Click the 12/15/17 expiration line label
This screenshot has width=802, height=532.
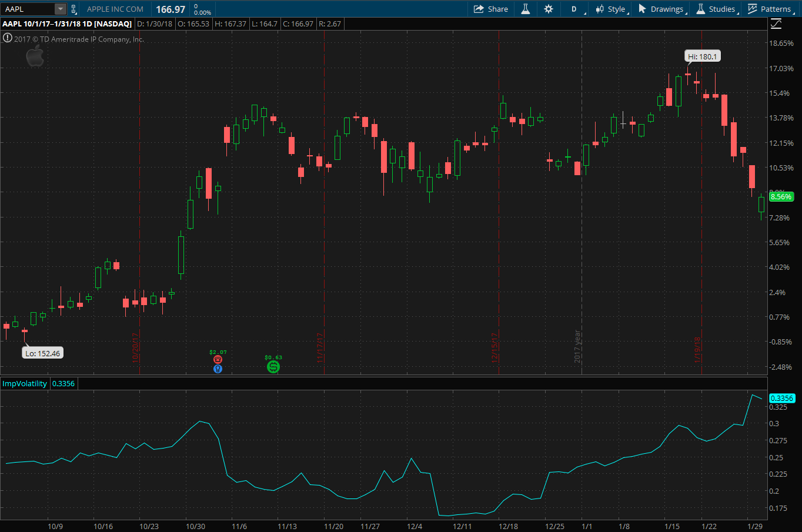coord(494,347)
